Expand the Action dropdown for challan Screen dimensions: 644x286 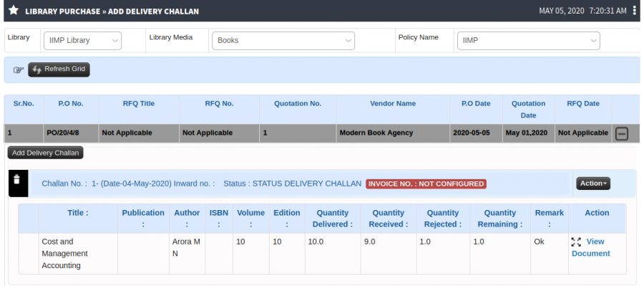point(593,183)
